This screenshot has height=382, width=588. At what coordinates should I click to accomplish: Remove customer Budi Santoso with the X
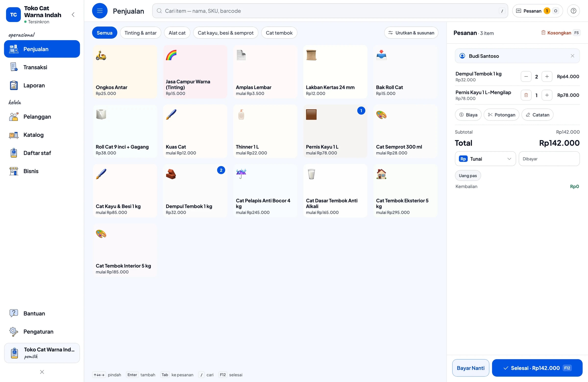pos(572,56)
